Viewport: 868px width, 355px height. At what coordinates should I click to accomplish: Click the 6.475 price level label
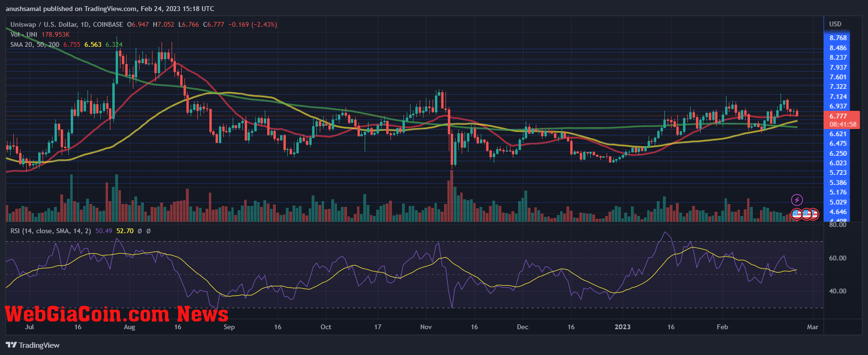click(x=838, y=143)
